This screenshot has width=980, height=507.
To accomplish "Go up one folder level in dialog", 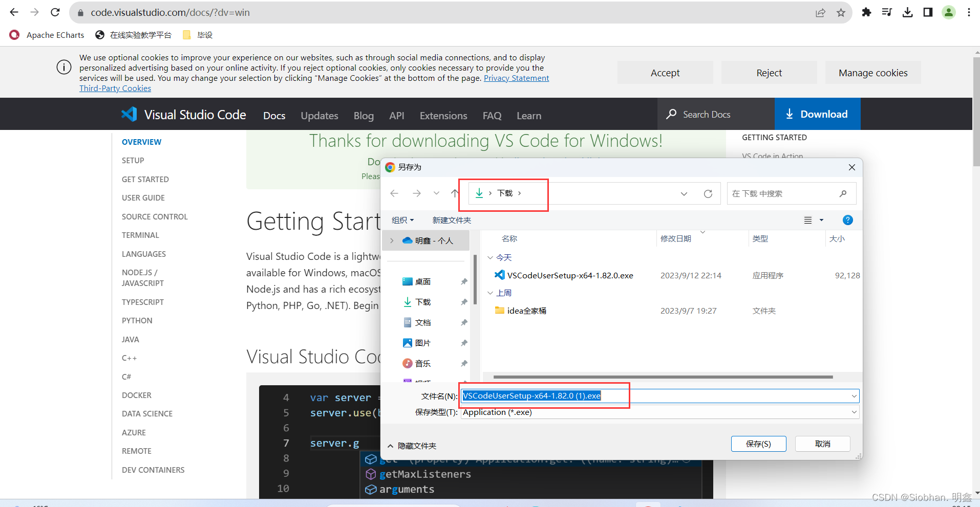I will coord(455,193).
